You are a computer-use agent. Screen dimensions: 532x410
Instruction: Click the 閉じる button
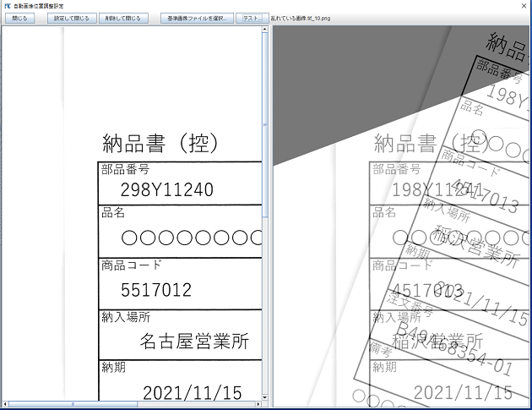19,19
